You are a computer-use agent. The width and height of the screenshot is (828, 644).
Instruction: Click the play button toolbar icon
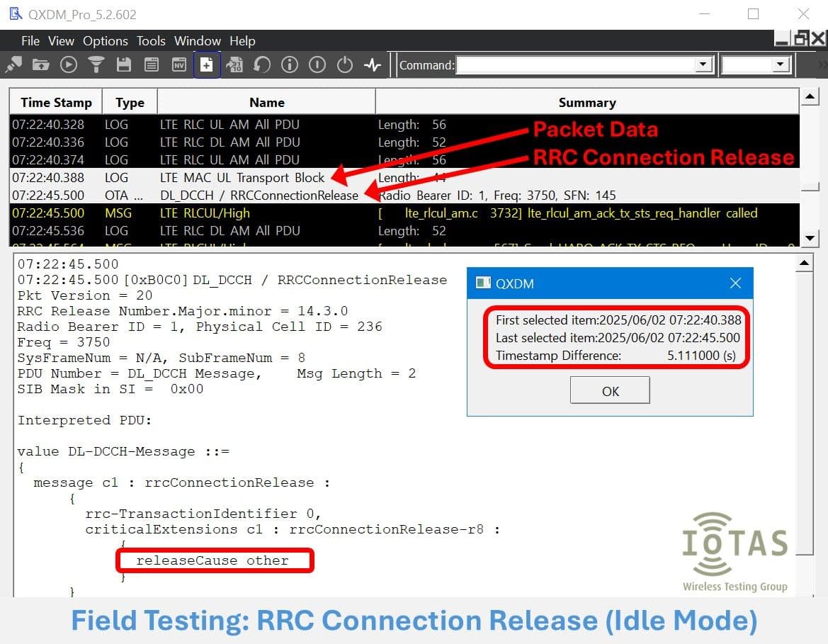coord(69,65)
